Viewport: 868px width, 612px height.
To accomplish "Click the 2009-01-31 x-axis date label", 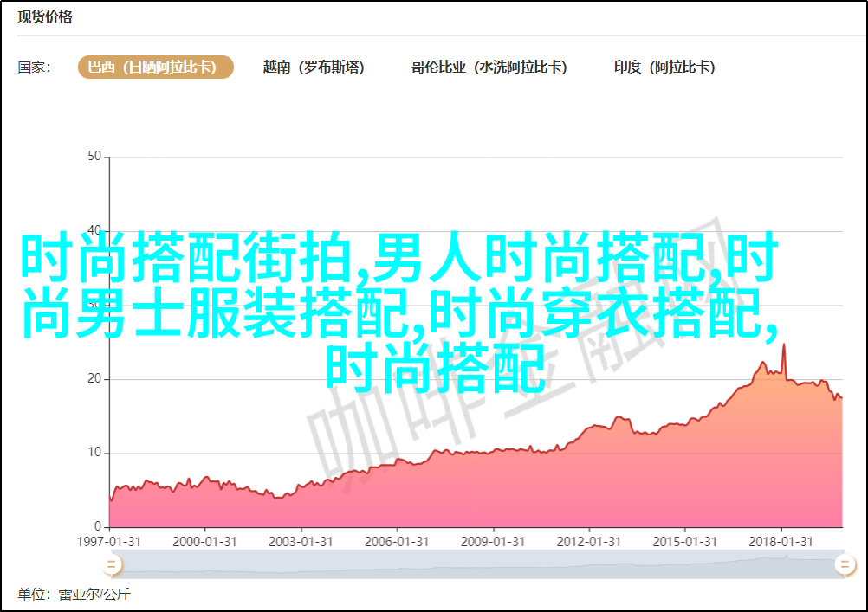I will point(494,541).
